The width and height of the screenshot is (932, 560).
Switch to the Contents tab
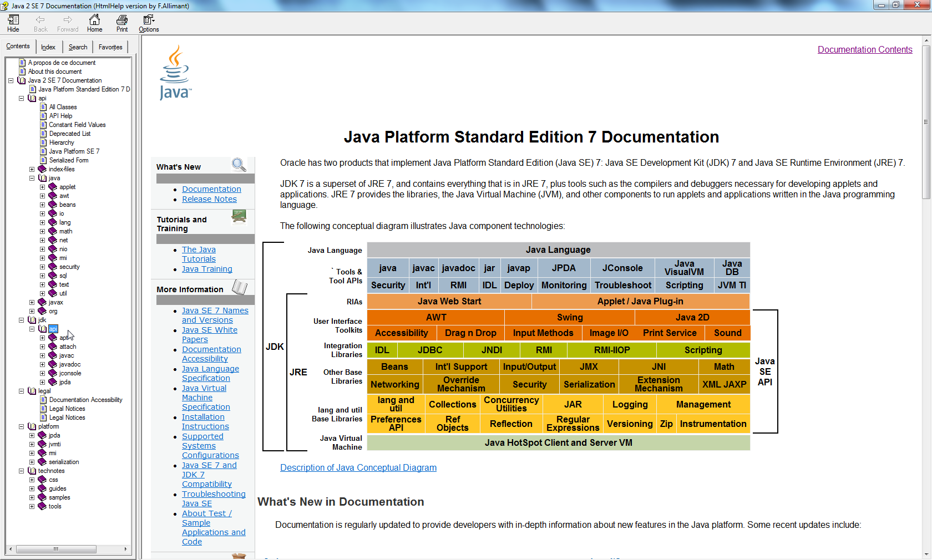[18, 47]
